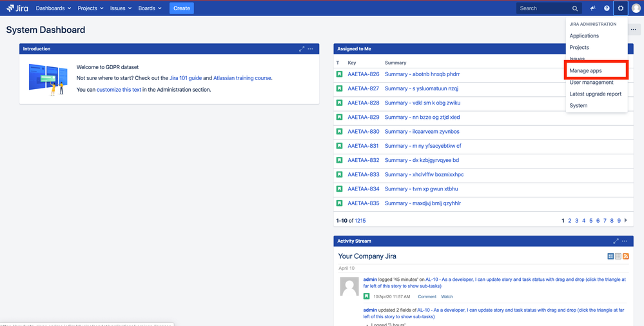Viewport: 644px width, 326px height.
Task: Go to page 2 of assigned issues
Action: [570, 220]
